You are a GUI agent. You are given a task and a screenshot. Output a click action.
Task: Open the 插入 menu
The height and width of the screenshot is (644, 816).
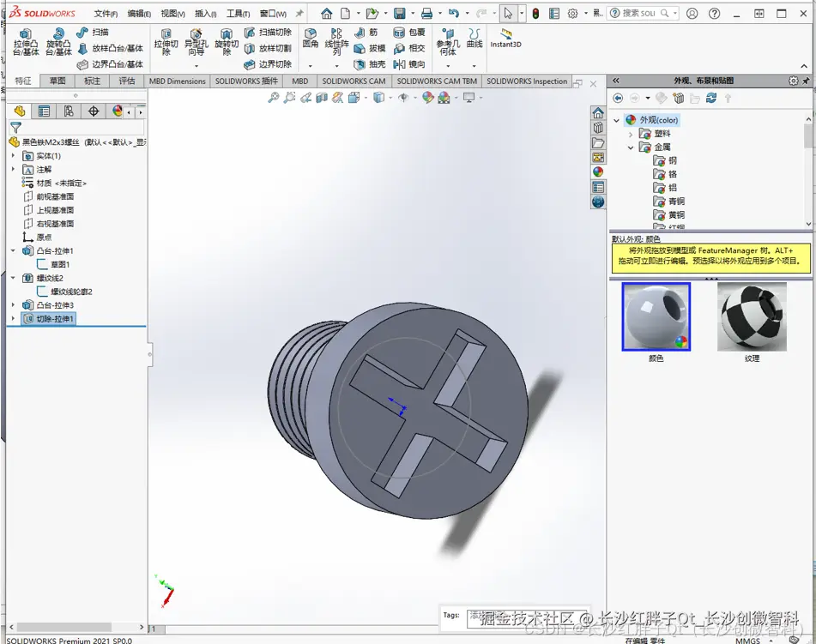[205, 14]
